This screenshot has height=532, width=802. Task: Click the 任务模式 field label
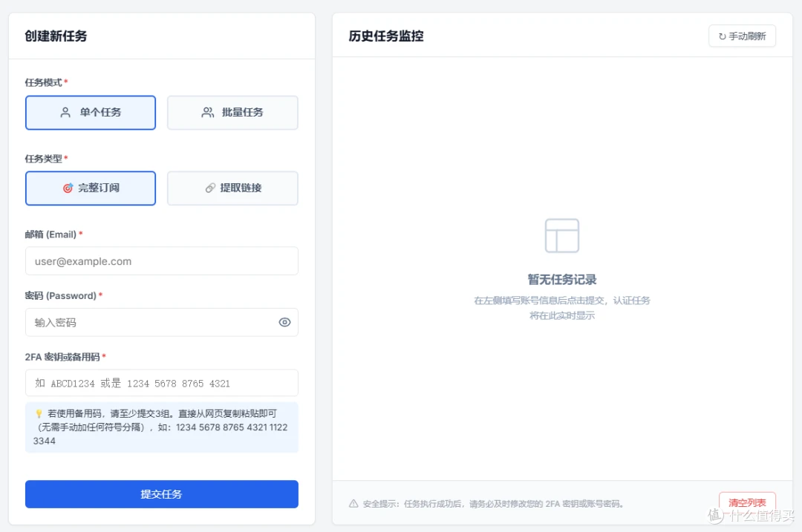pyautogui.click(x=44, y=83)
